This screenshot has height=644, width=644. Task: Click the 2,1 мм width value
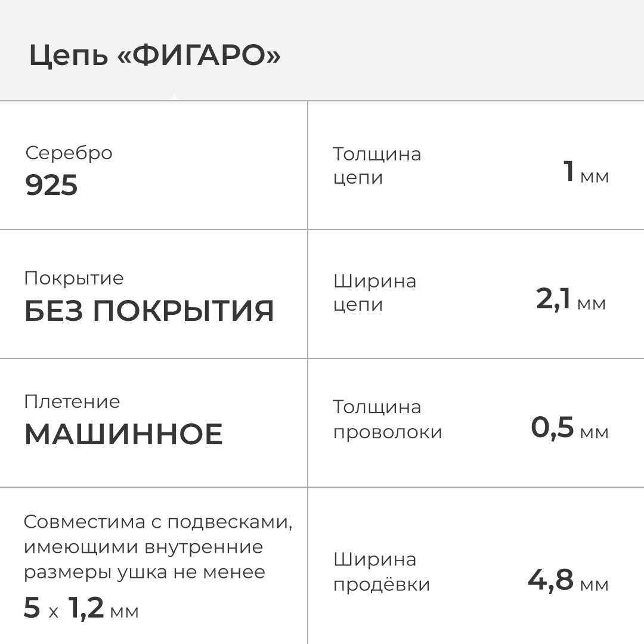coord(571,299)
